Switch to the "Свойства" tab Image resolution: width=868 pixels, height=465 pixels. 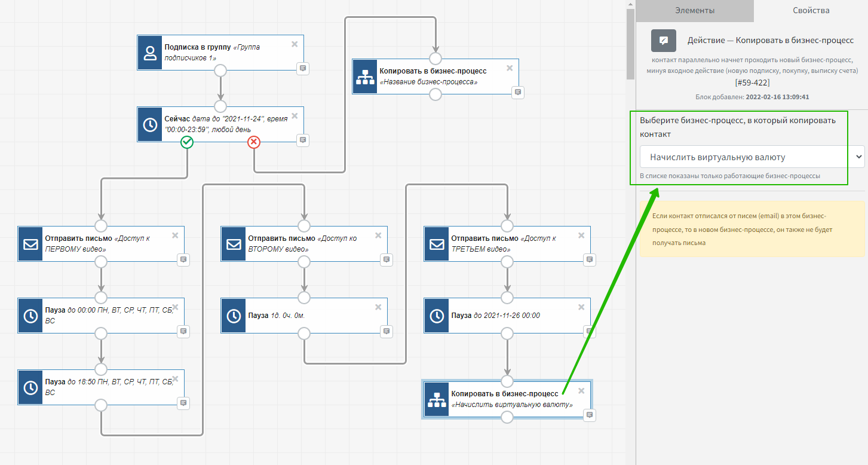click(811, 11)
